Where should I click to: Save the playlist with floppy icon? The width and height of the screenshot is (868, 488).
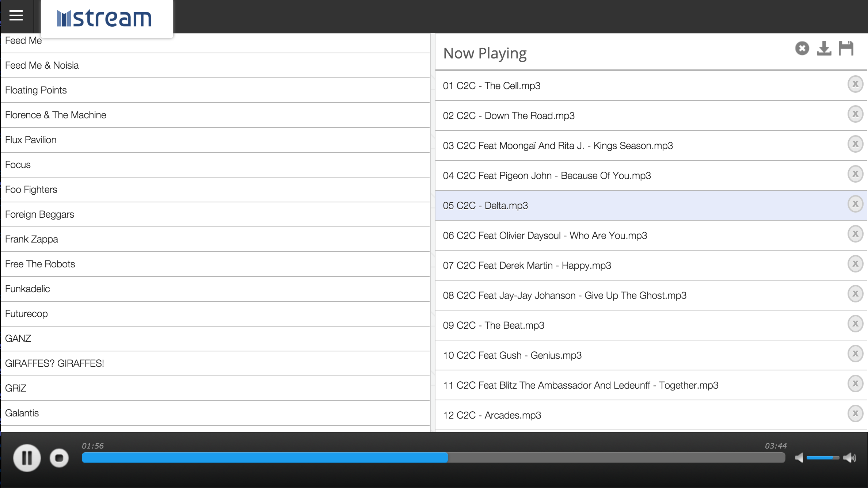pyautogui.click(x=846, y=48)
